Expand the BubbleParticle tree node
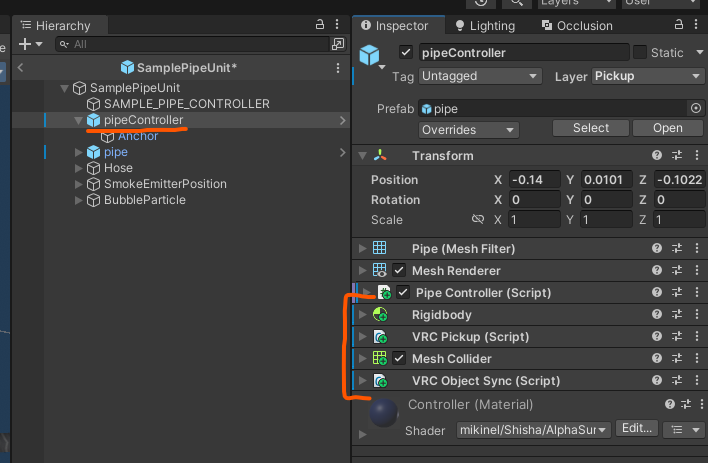Viewport: 708px width, 463px height. click(x=79, y=201)
